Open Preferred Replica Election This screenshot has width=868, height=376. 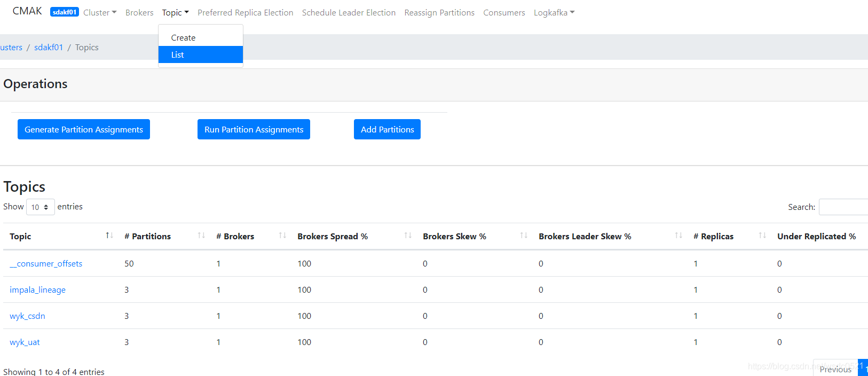point(246,12)
